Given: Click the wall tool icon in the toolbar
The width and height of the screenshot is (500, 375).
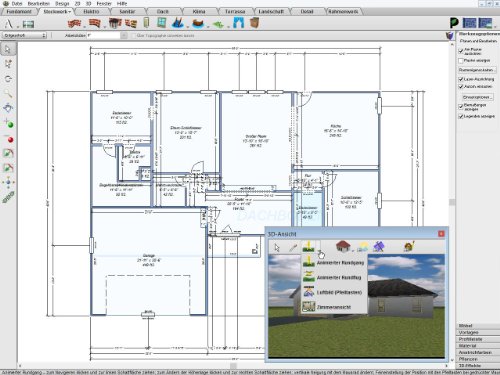Looking at the screenshot, I should click(74, 23).
